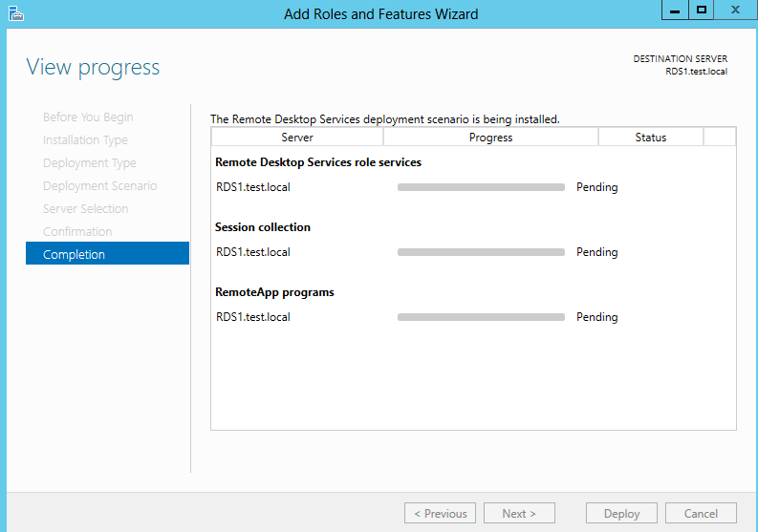Jump to the Server Selection step
The image size is (758, 532).
tap(86, 209)
